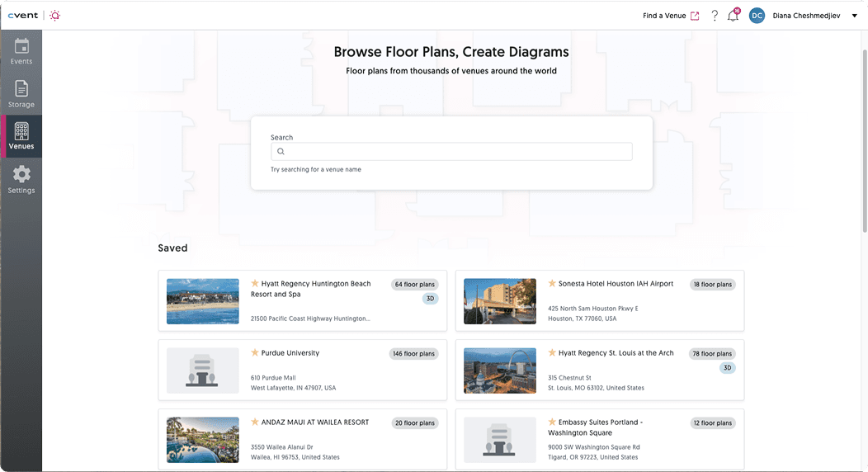
Task: Click the 20 floor plans badge
Action: pyautogui.click(x=415, y=422)
